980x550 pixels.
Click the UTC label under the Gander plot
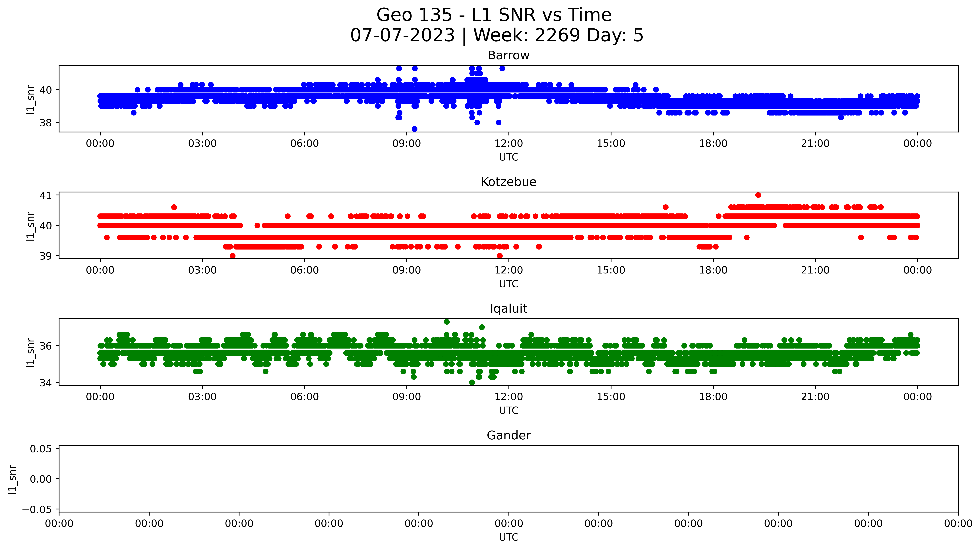pos(509,537)
